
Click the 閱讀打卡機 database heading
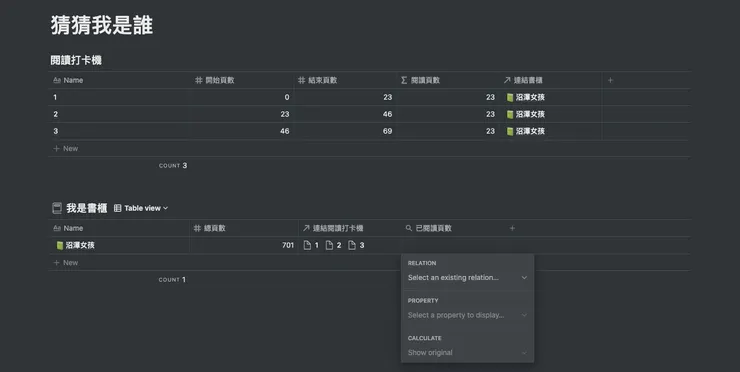point(76,60)
